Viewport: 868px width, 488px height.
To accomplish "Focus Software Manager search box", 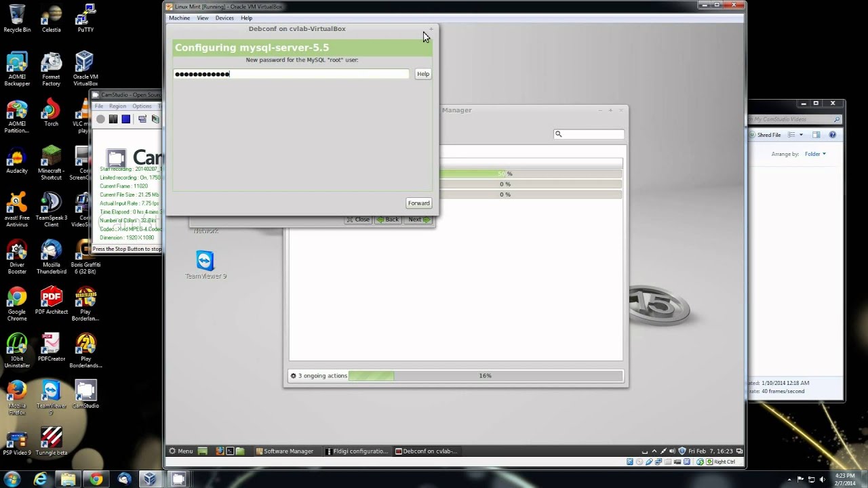I will [x=589, y=134].
